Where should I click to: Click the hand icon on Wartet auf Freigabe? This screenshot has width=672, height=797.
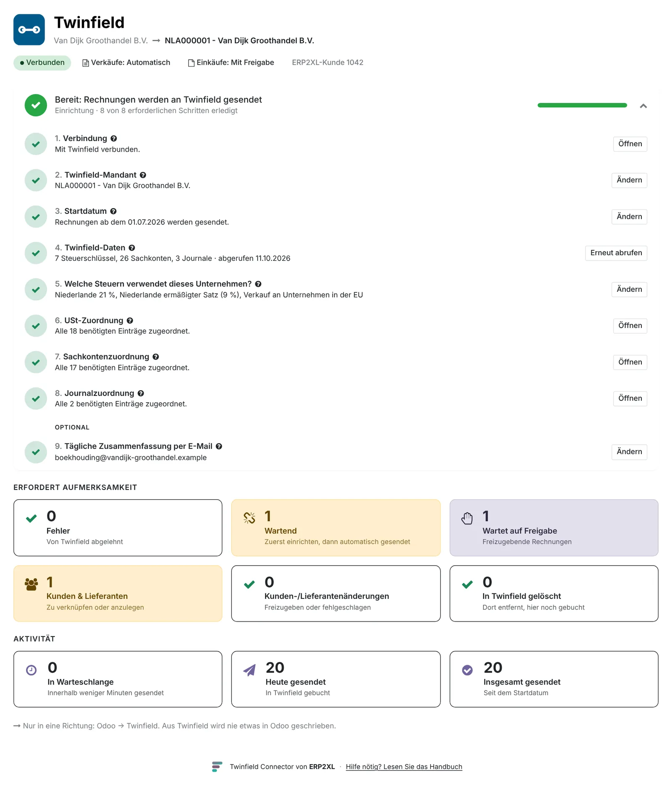click(x=467, y=518)
